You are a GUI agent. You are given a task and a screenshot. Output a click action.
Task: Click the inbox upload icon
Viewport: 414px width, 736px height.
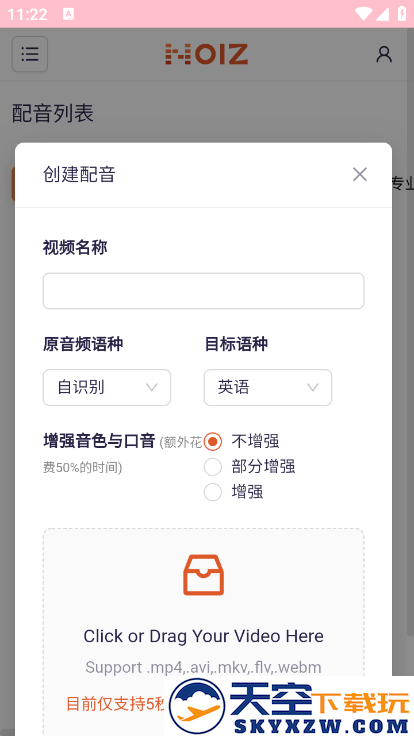point(203,575)
